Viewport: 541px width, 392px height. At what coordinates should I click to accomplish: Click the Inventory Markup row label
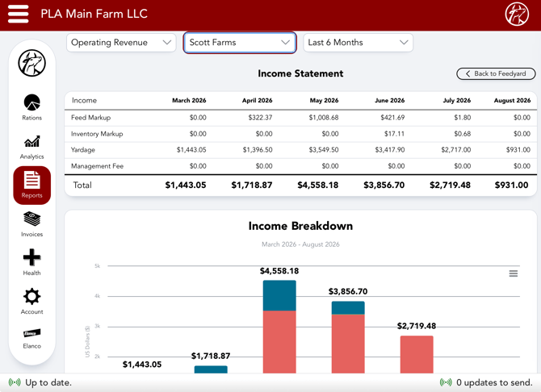coord(97,134)
